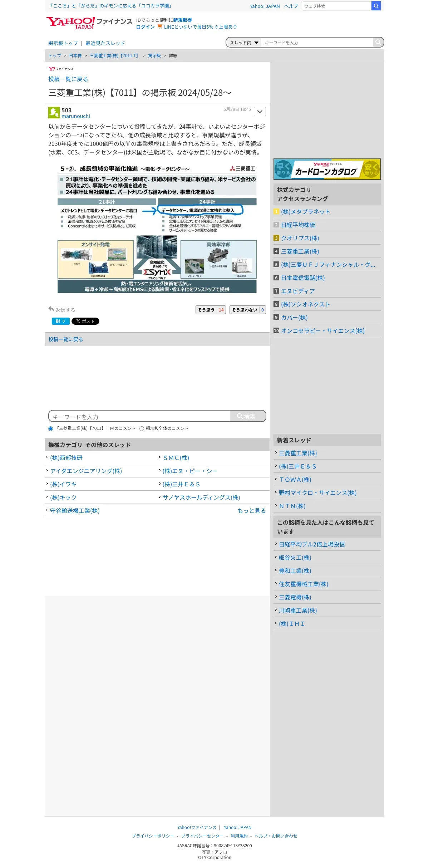The height and width of the screenshot is (868, 429).
Task: Open the ＳＭＣ(株) thread
Action: pos(176,458)
